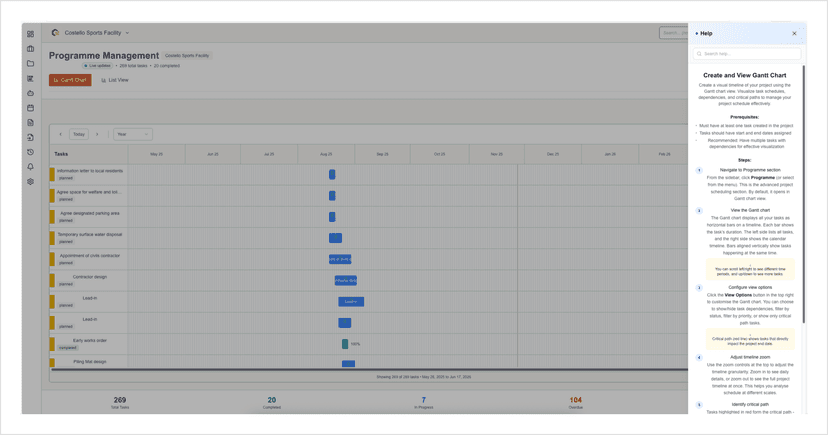Click the Help panel title

(x=706, y=33)
